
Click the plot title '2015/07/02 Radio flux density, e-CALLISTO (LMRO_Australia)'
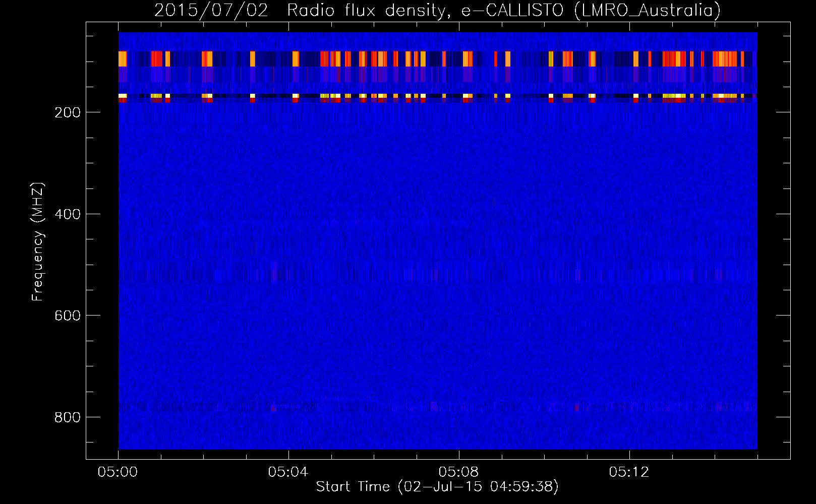437,11
